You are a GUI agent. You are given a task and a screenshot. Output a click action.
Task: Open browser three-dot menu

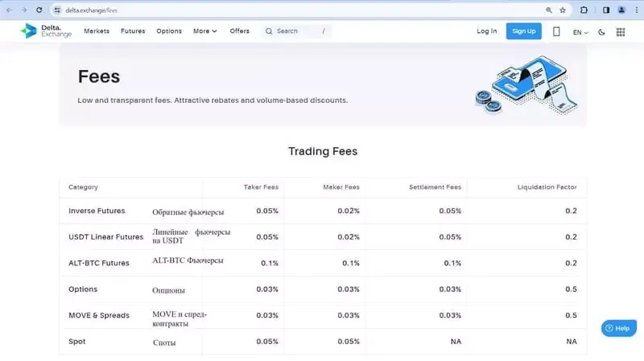637,10
